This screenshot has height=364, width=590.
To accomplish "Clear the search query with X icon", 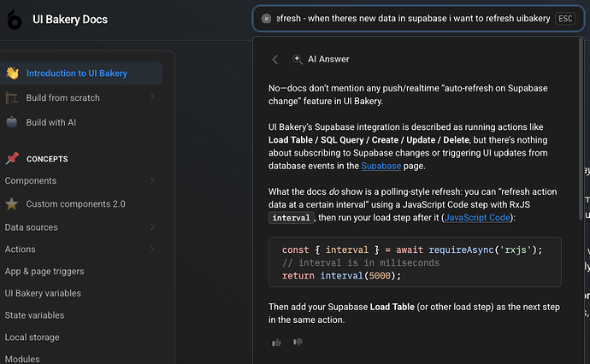I will (x=267, y=19).
